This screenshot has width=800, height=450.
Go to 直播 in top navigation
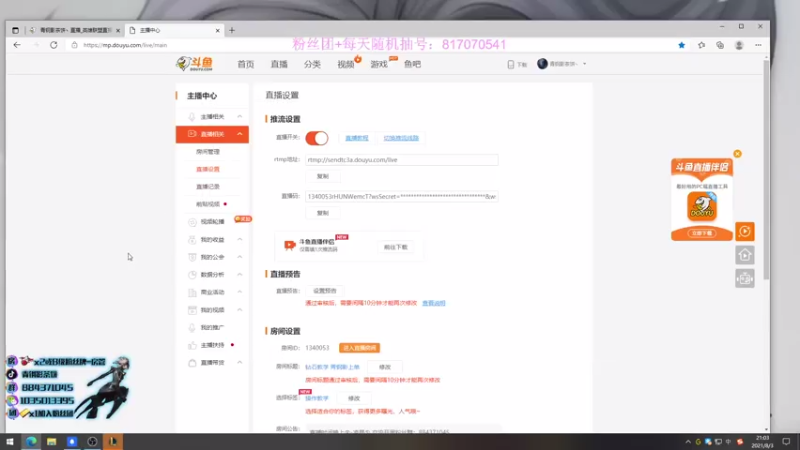coord(279,64)
